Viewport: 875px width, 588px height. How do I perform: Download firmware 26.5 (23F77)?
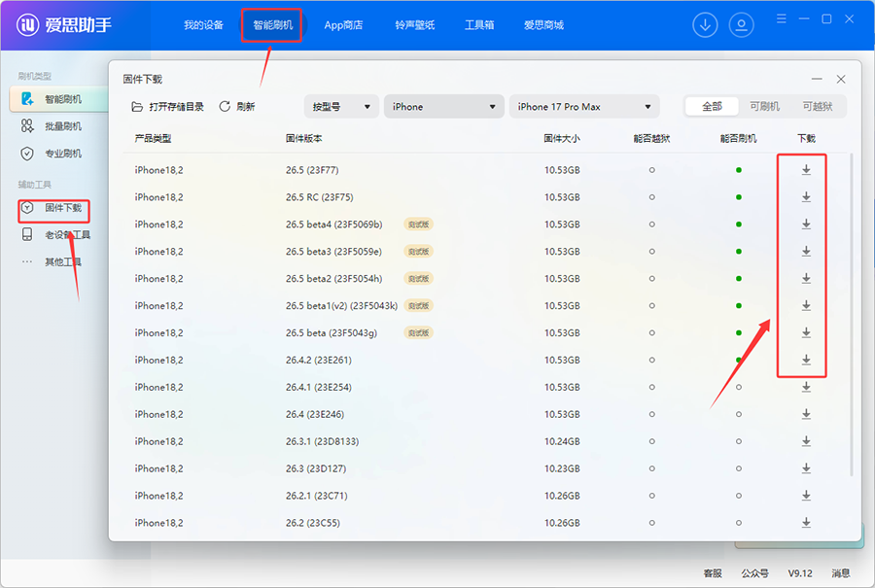806,169
